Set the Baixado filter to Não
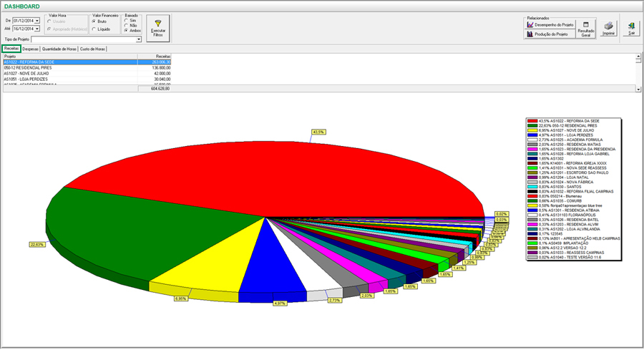Screen dimensions: 644x350 click(127, 26)
